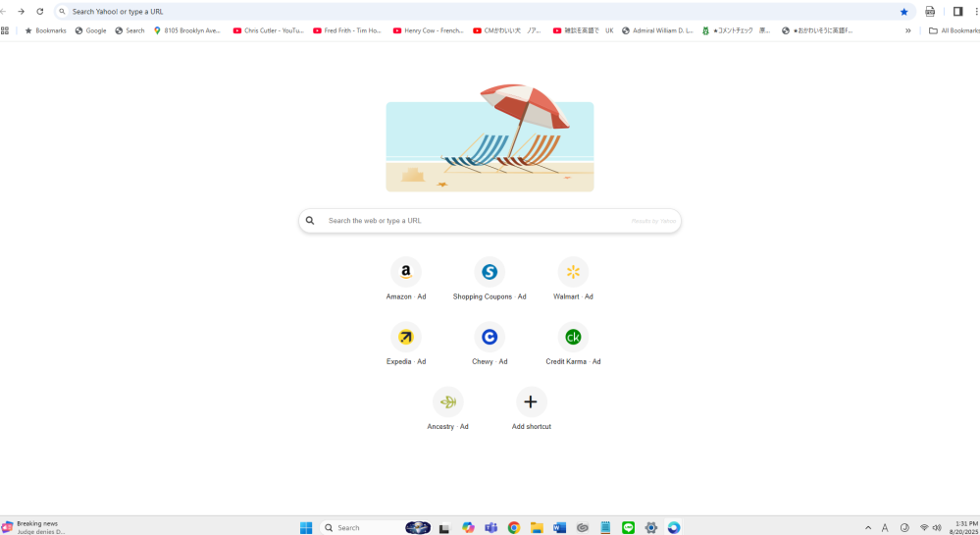Image resolution: width=980 pixels, height=535 pixels.
Task: Focus the Search the web or type a URL box
Action: point(490,221)
